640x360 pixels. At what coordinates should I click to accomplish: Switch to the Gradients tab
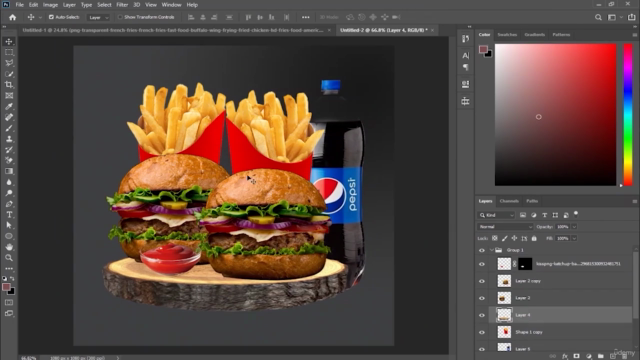(x=534, y=35)
